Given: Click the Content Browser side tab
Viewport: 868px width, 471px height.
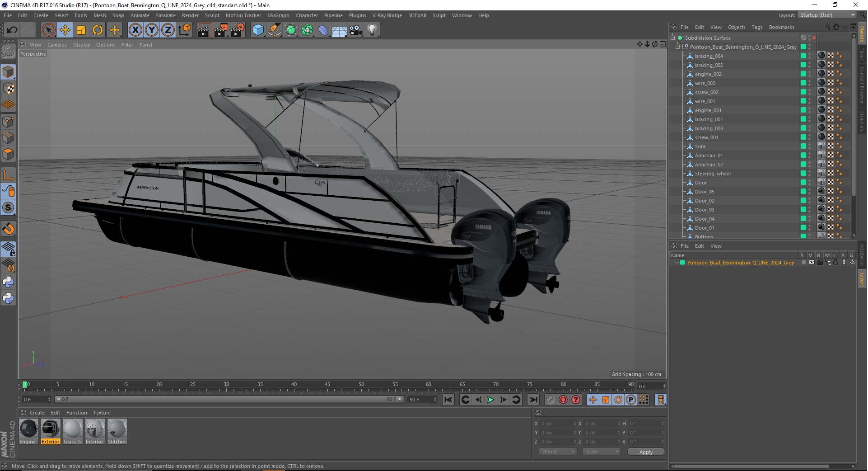Looking at the screenshot, I should click(862, 85).
